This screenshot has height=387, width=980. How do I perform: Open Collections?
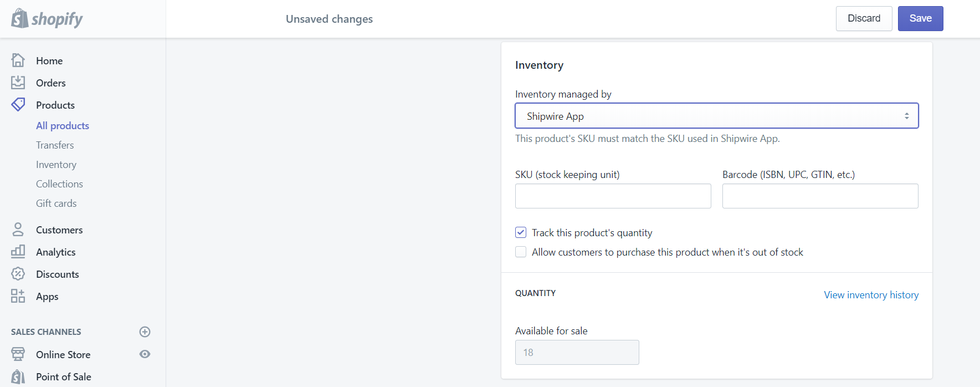(x=59, y=184)
